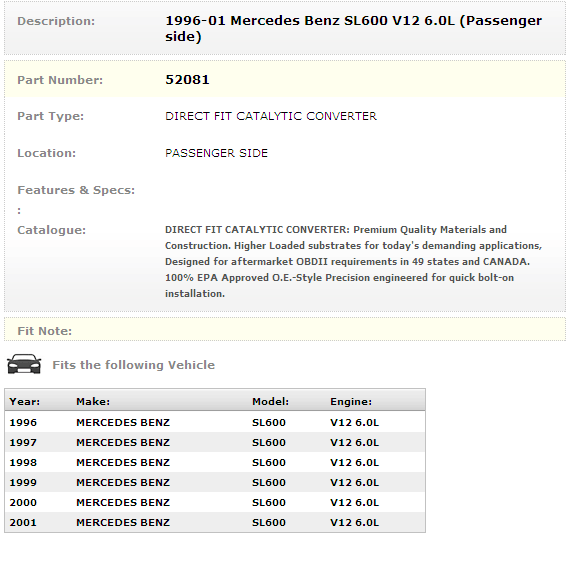This screenshot has height=574, width=570.
Task: Click the PASSENGER SIDE location value
Action: [x=216, y=153]
